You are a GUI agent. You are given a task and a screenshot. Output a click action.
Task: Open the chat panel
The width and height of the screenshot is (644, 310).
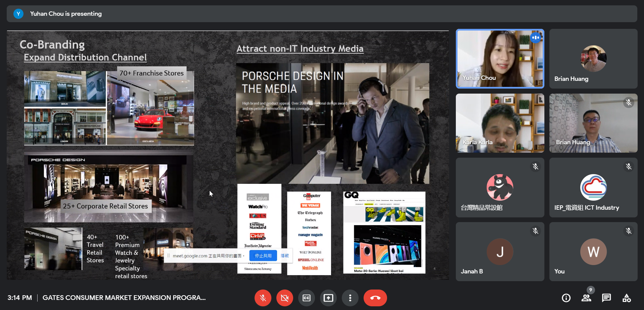(x=606, y=298)
